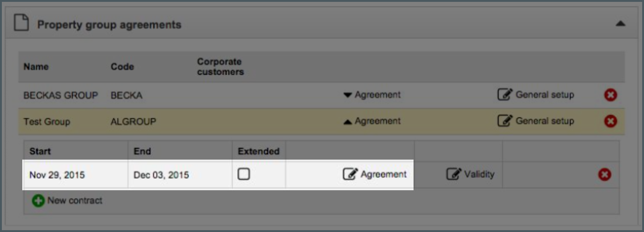Edit the contract Agreement via pencil icon
The image size is (644, 232).
tap(350, 174)
